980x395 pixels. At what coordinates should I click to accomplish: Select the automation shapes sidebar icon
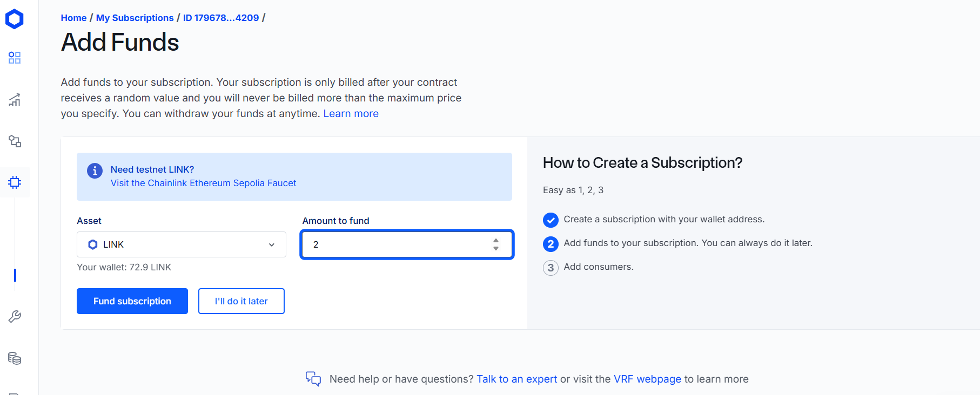pos(15,141)
